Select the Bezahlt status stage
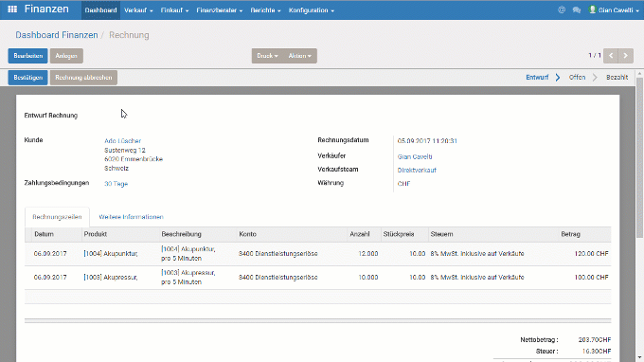644x362 pixels. pyautogui.click(x=617, y=78)
